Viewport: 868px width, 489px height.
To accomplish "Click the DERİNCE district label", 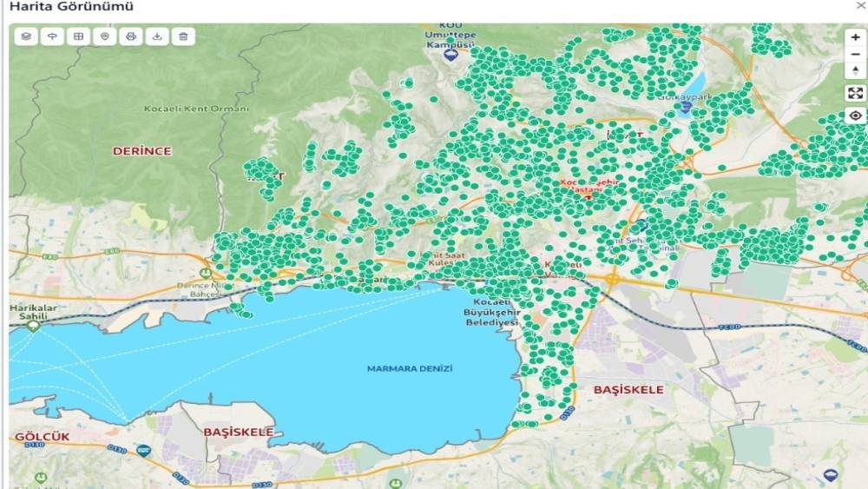I will pos(142,151).
